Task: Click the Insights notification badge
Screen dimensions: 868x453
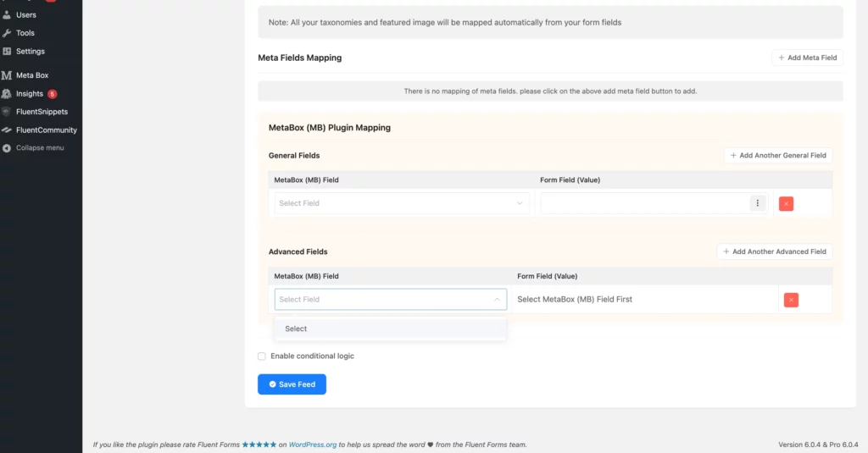Action: point(52,94)
